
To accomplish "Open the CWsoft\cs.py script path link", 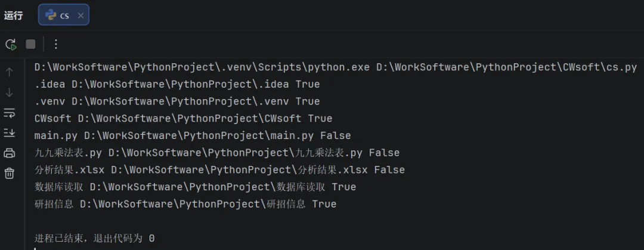I will coord(507,67).
